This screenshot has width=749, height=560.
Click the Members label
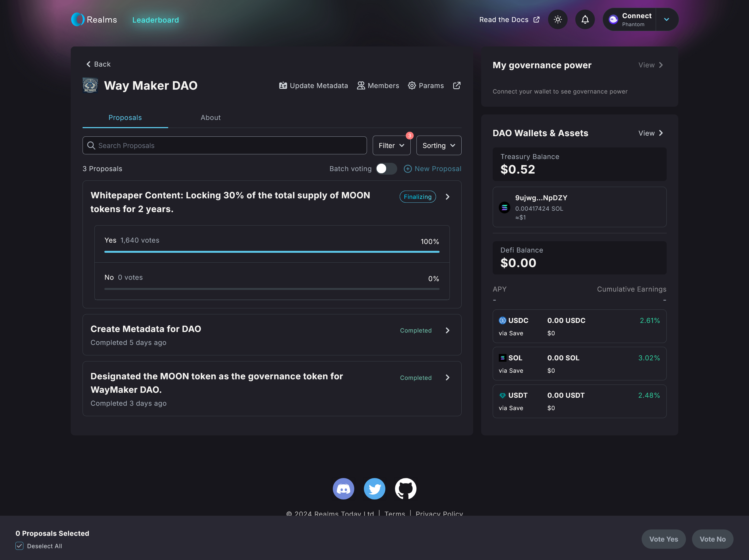(x=383, y=86)
